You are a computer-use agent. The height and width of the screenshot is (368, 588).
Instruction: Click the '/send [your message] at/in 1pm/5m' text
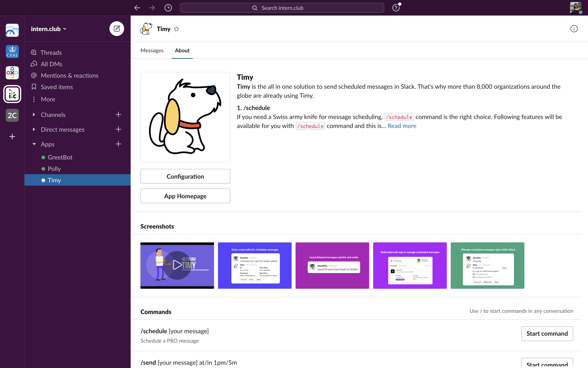189,362
